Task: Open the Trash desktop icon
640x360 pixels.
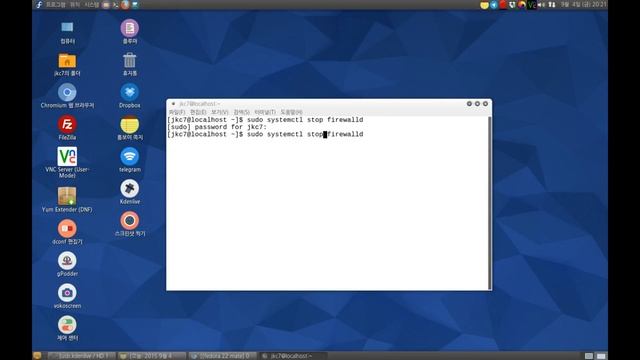Action: pos(129,60)
